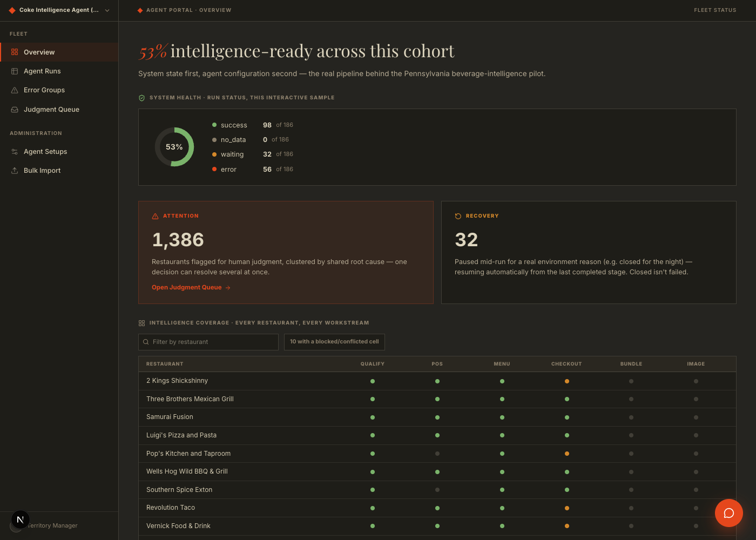Open Agent Setups under Administration
The height and width of the screenshot is (540, 756).
point(59,152)
